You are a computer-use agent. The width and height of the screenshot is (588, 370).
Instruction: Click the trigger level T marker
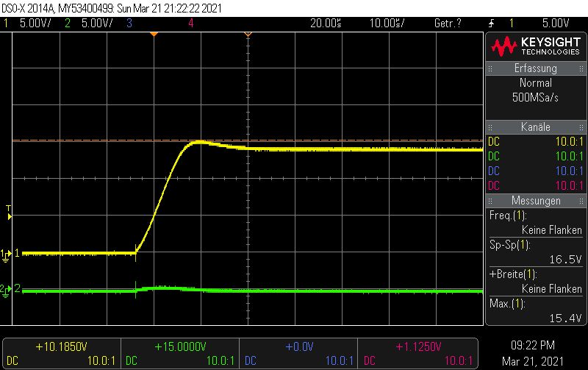[x=9, y=213]
